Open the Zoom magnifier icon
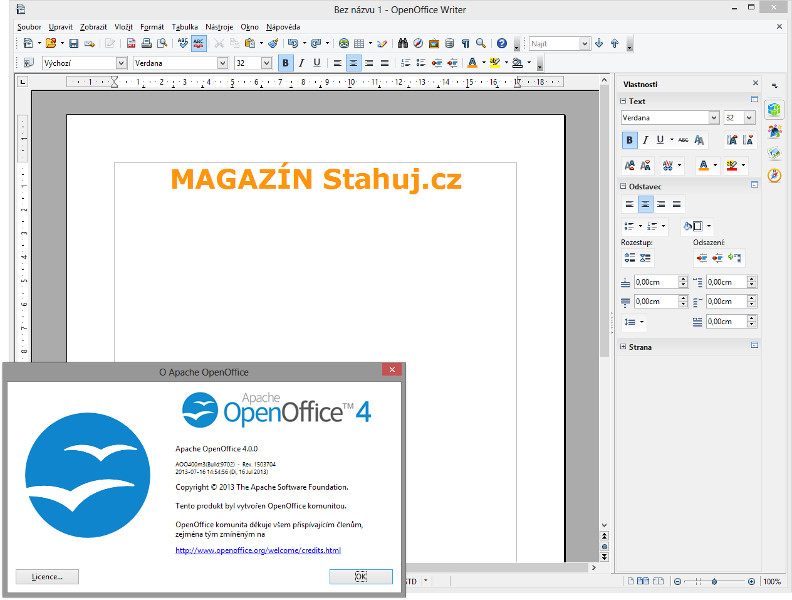The height and width of the screenshot is (600, 792). coord(481,43)
